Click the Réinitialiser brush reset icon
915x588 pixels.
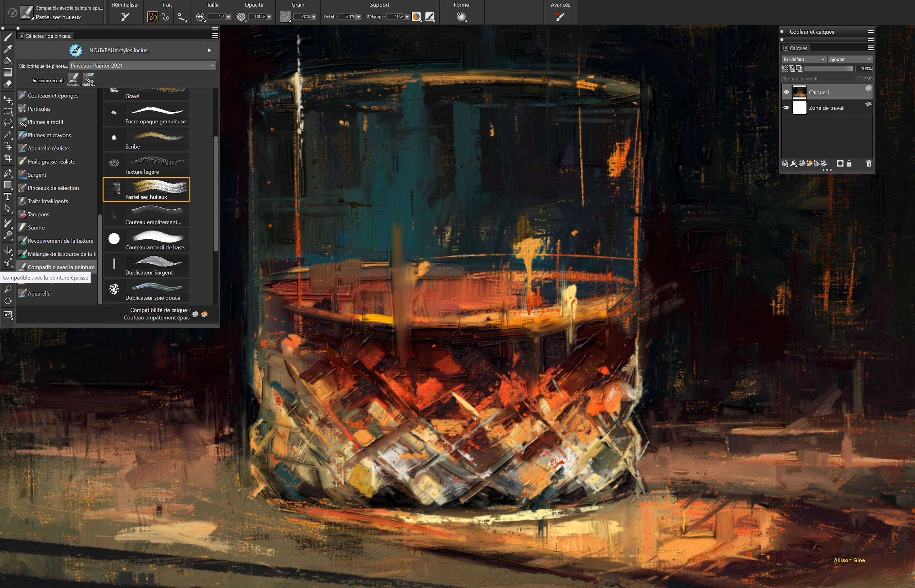pyautogui.click(x=125, y=16)
